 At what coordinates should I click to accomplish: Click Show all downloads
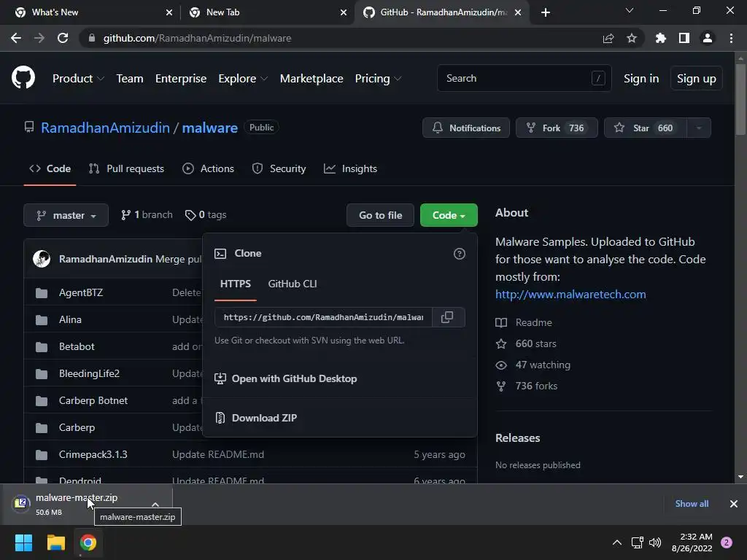click(x=692, y=504)
